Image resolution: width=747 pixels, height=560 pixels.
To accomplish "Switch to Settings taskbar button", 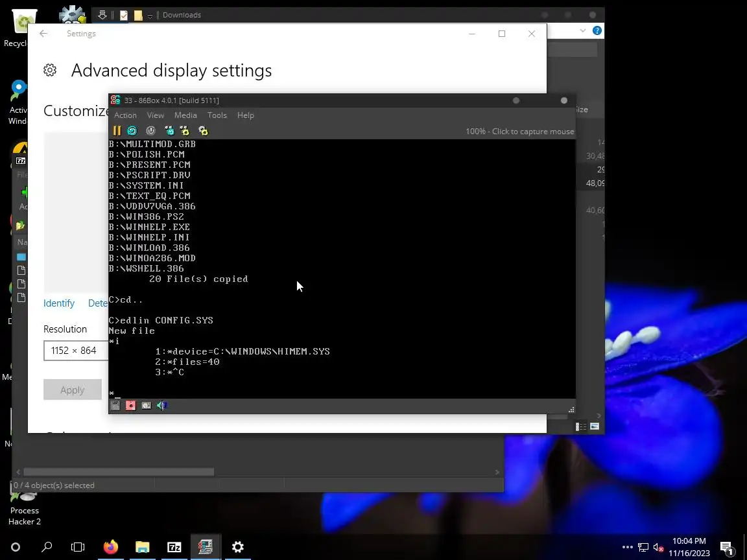I will point(238,547).
